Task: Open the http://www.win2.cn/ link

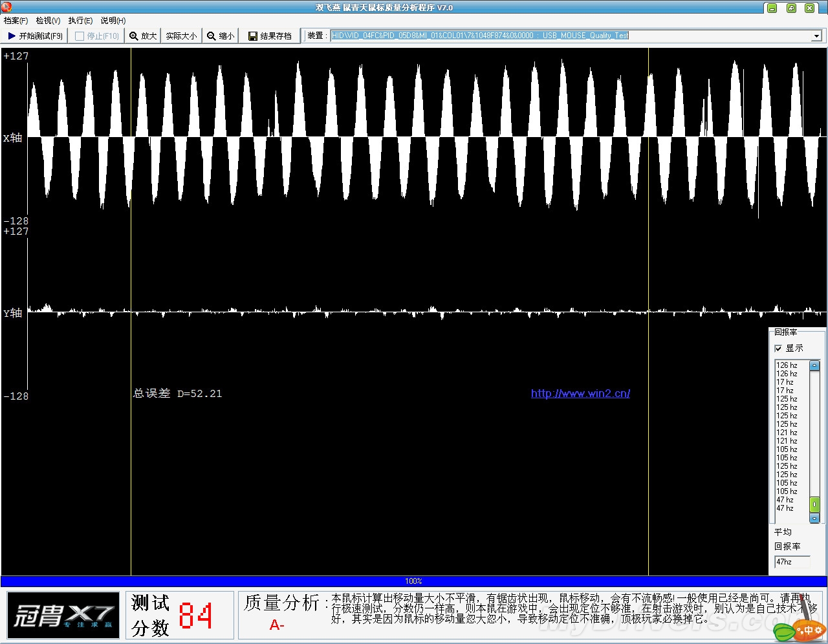Action: point(580,393)
